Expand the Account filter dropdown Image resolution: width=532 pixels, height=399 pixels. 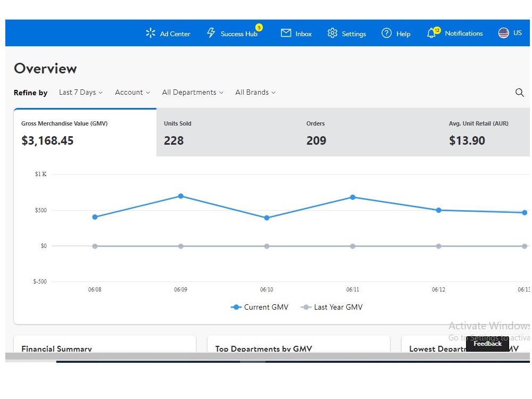tap(132, 92)
